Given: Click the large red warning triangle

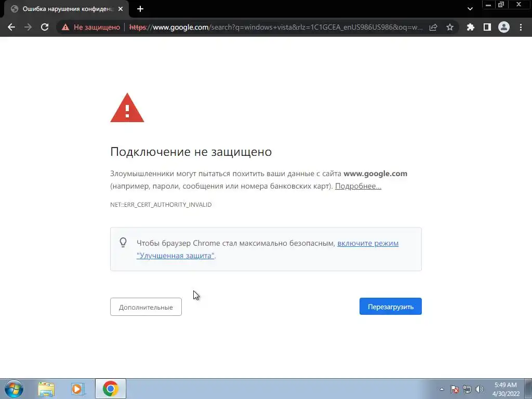Looking at the screenshot, I should (127, 108).
